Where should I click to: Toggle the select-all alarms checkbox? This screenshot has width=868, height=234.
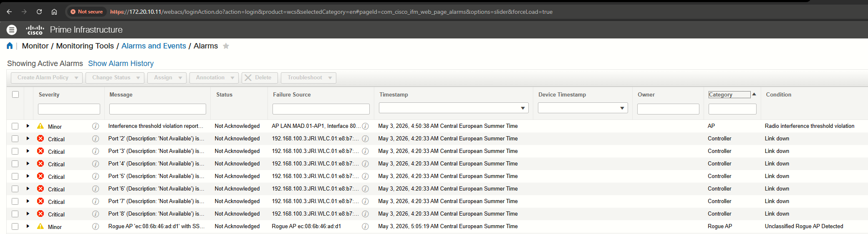15,94
